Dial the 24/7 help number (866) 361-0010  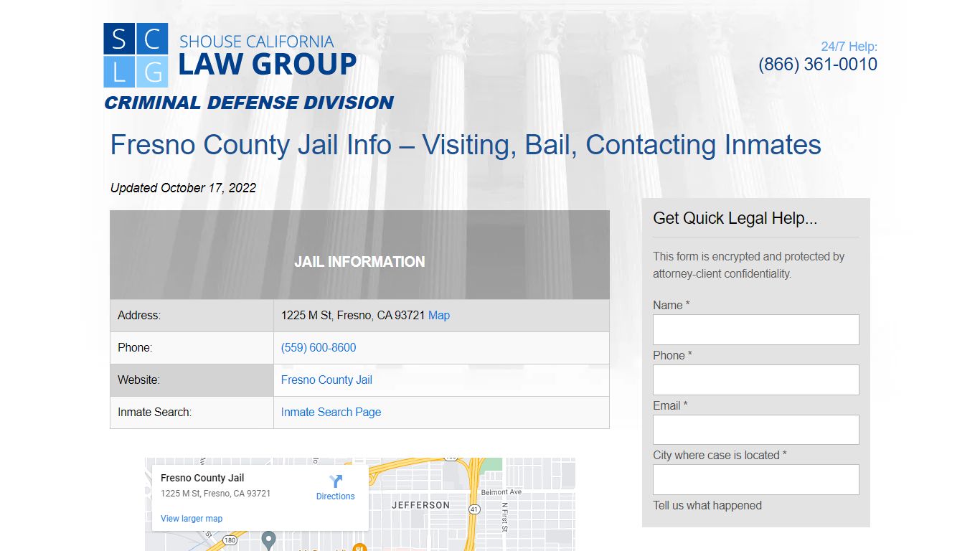pos(817,65)
